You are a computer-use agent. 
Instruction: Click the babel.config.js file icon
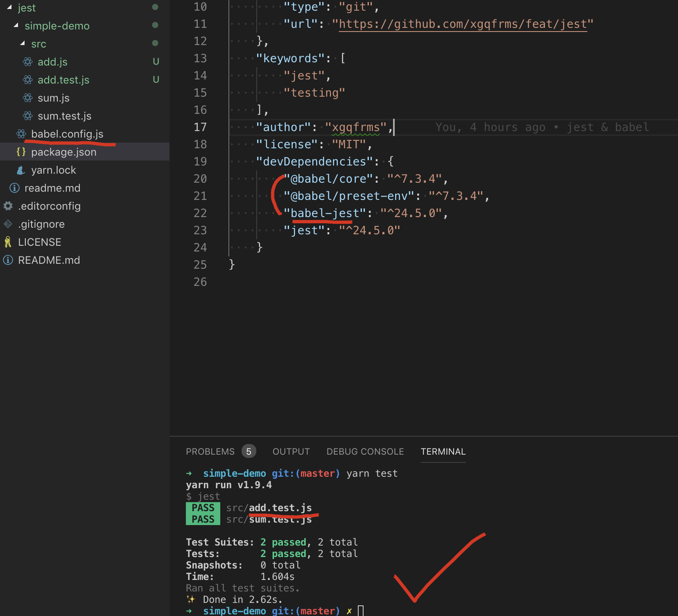pos(21,134)
